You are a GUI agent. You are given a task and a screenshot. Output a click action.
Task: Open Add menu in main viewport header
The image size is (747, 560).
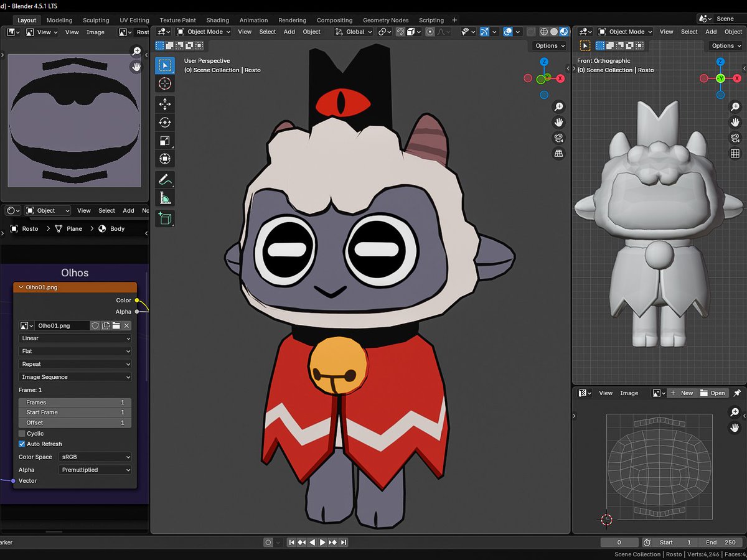pos(289,32)
